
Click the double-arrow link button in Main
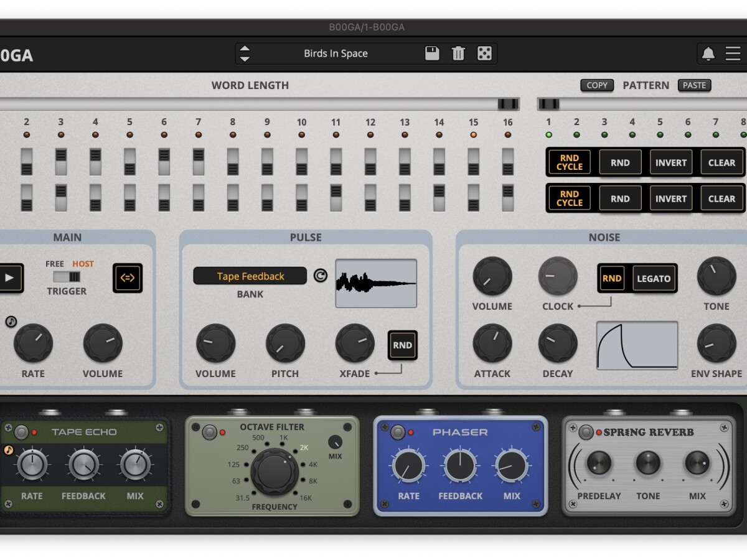click(128, 278)
